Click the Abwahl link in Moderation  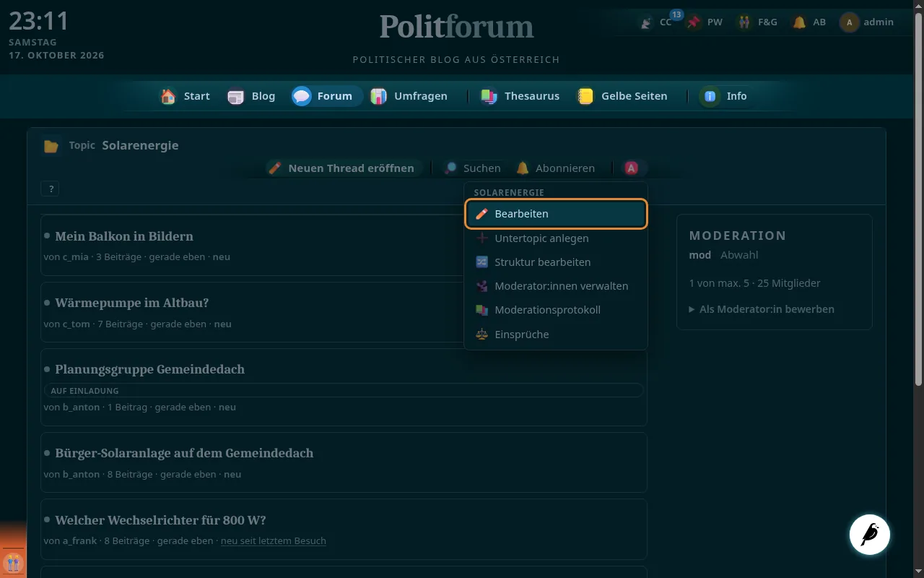739,255
